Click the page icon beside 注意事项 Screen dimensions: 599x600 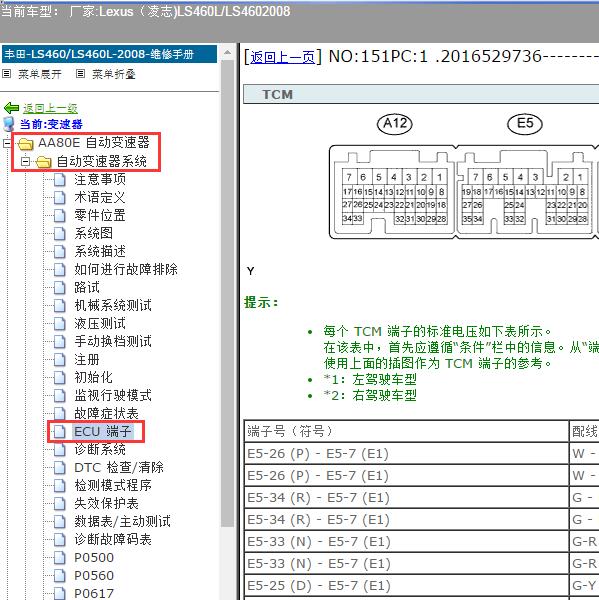60,179
